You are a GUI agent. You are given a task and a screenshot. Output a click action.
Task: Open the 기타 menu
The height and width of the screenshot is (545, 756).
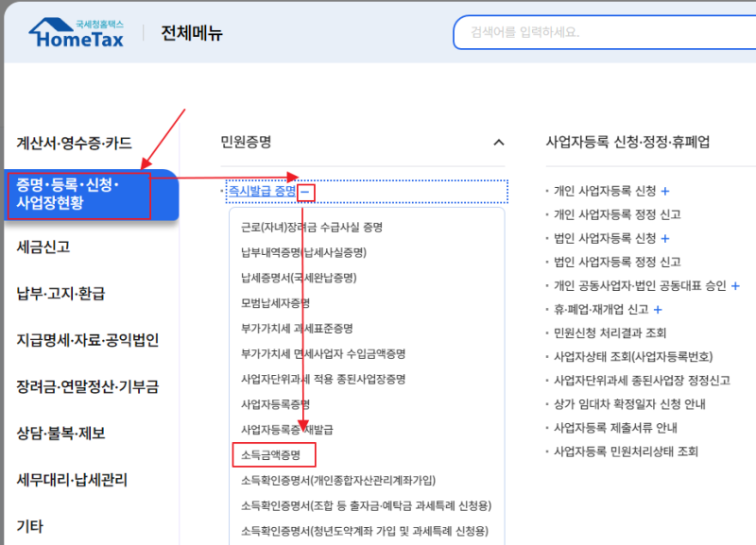point(30,526)
